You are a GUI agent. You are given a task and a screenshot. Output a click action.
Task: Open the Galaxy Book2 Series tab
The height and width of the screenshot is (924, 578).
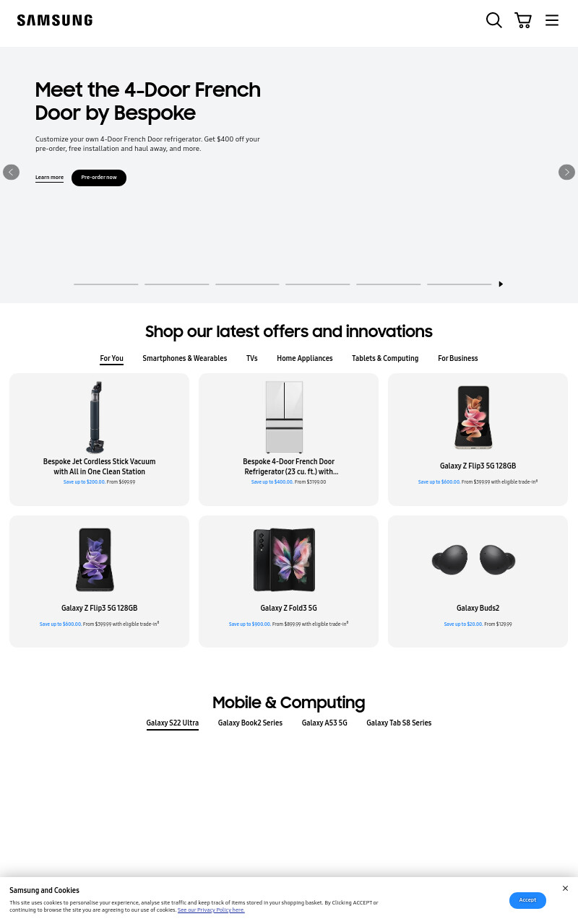(250, 723)
